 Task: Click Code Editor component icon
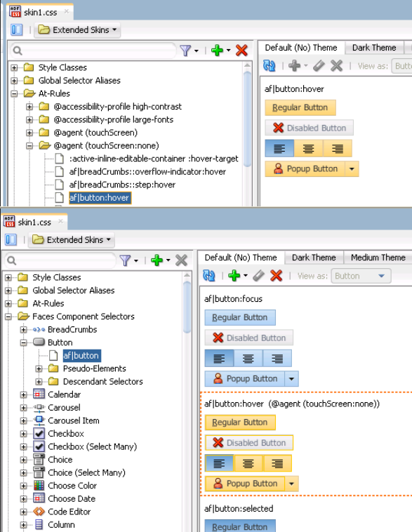click(39, 512)
